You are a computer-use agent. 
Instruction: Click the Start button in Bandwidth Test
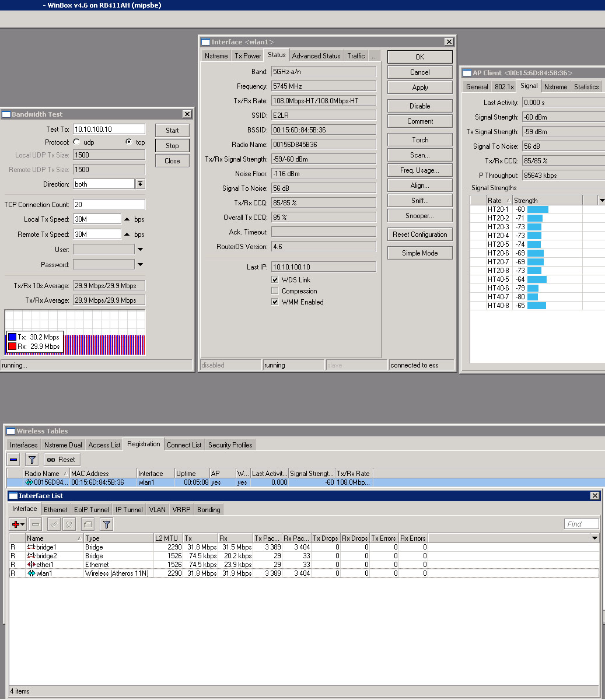point(172,131)
